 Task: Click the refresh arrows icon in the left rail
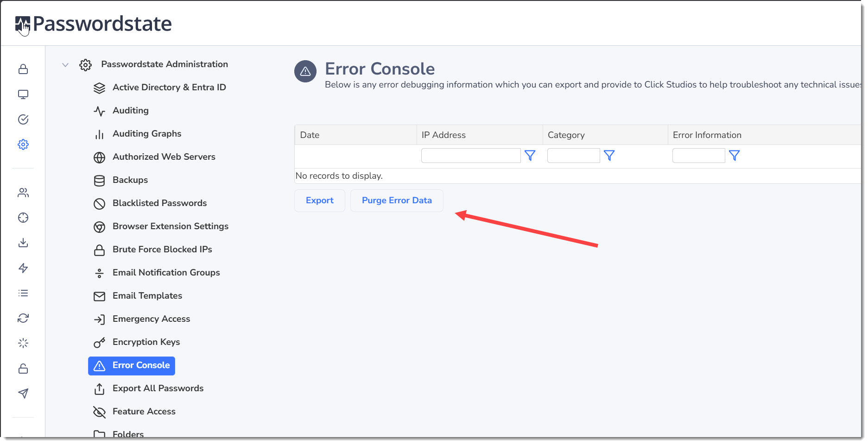(x=23, y=318)
